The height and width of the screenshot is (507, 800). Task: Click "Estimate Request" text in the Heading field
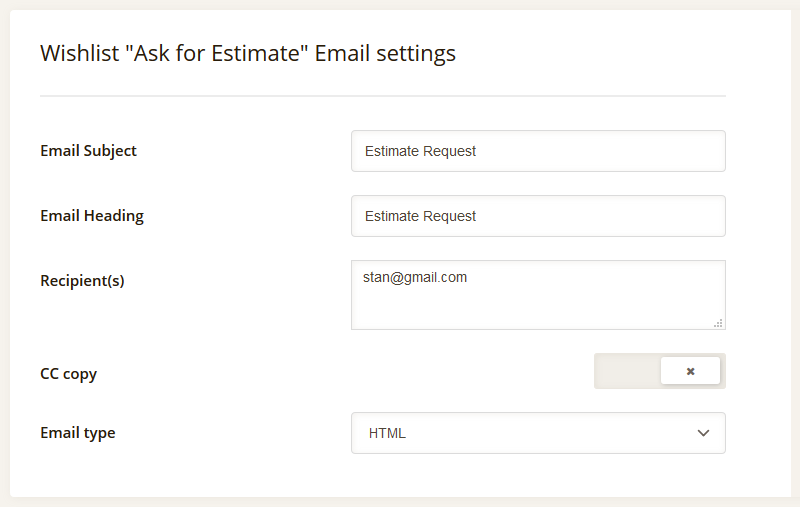420,216
